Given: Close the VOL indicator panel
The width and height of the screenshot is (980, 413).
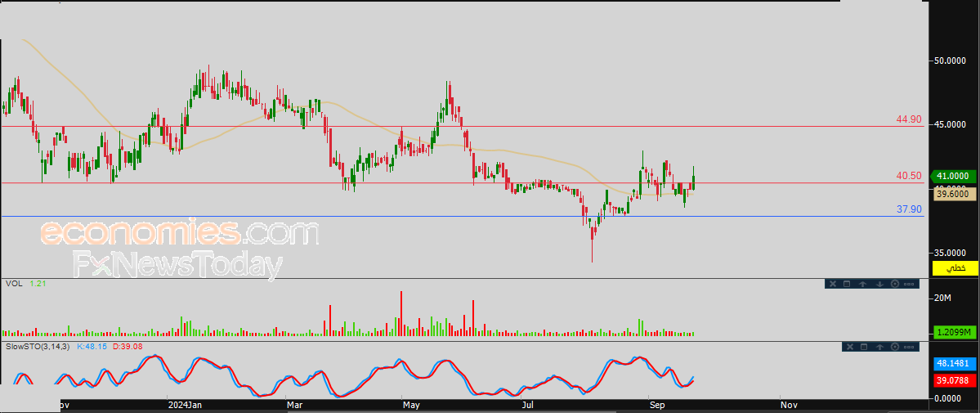Looking at the screenshot, I should (832, 284).
